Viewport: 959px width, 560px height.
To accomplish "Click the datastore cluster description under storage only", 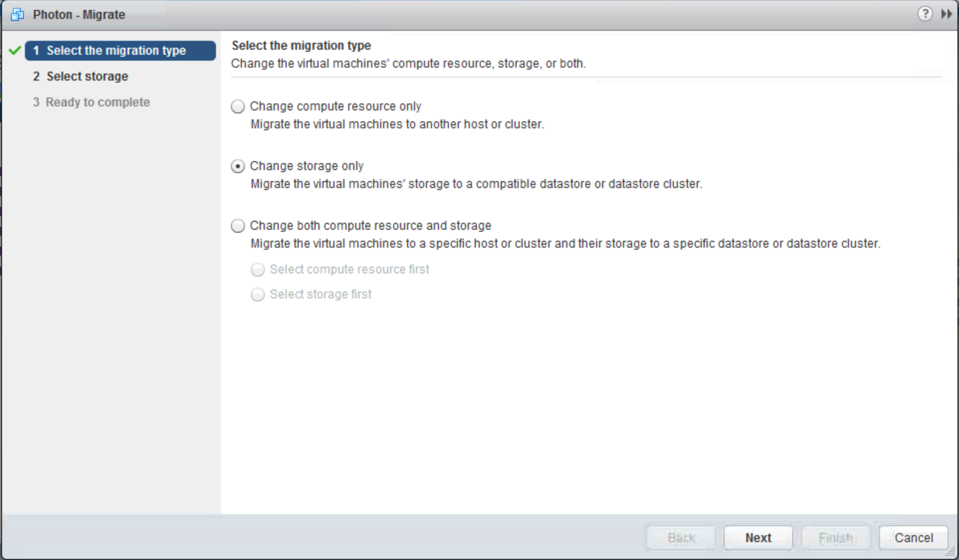I will [476, 184].
